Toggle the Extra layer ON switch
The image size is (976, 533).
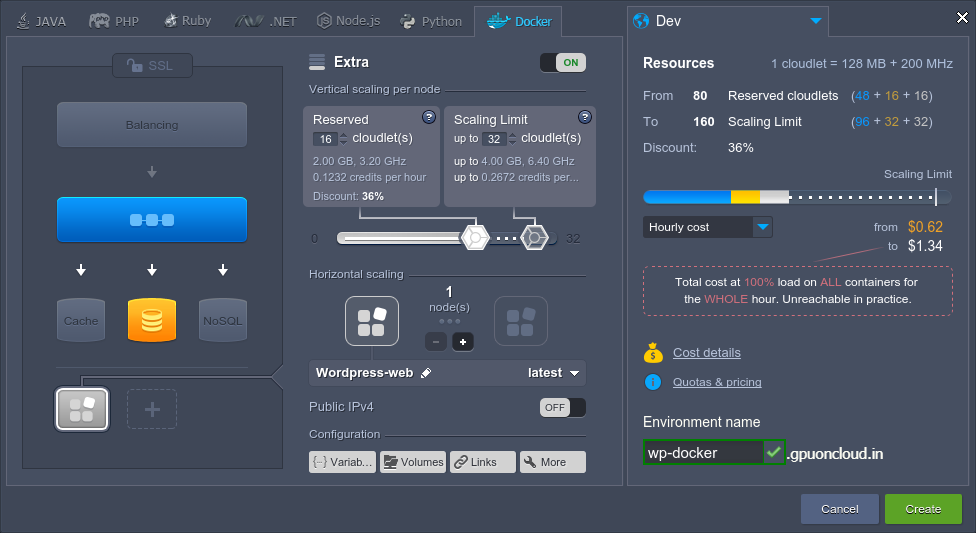tap(563, 63)
